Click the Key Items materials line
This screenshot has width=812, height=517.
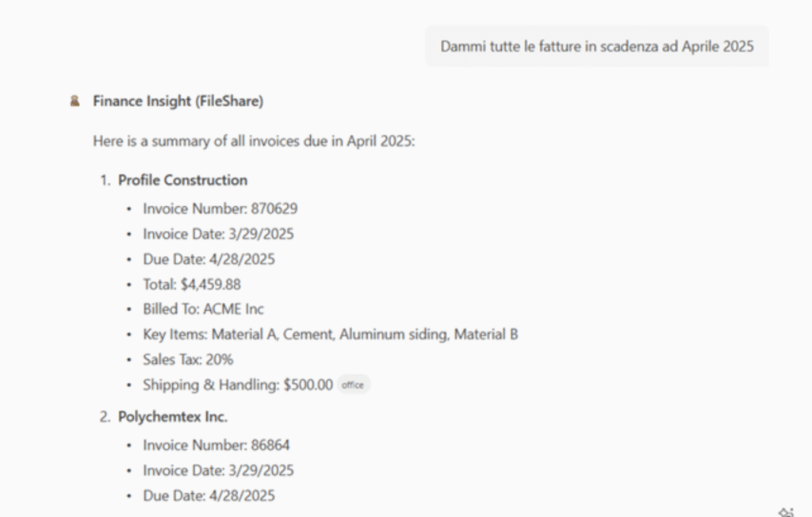pos(330,335)
